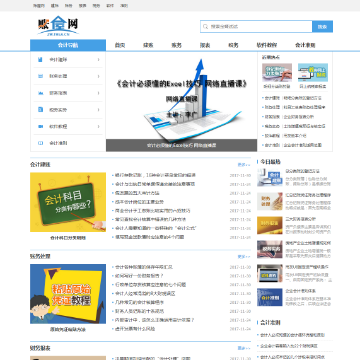The width and height of the screenshot is (360, 360).
Task: Click 更多>> beside 账务处理 section heading
Action: click(244, 257)
